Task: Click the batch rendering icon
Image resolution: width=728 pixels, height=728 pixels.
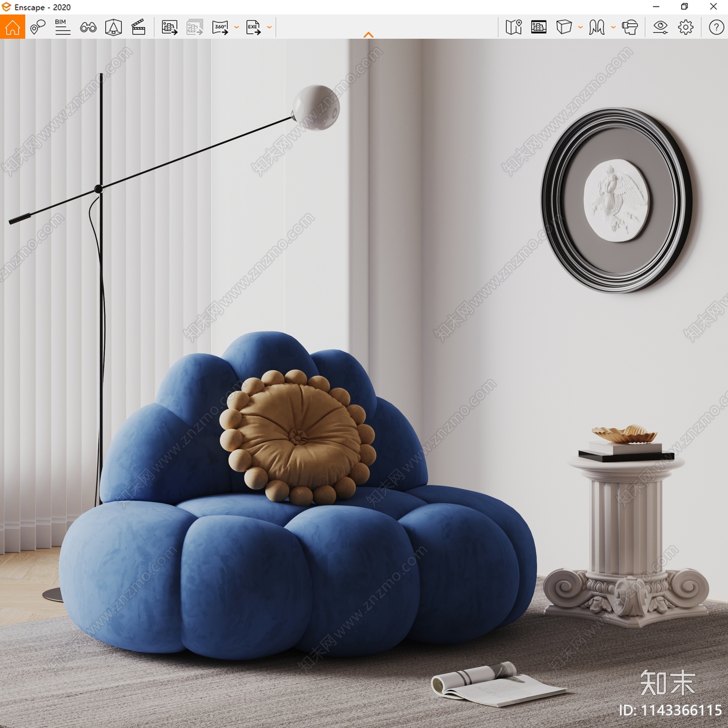Action: [x=195, y=27]
